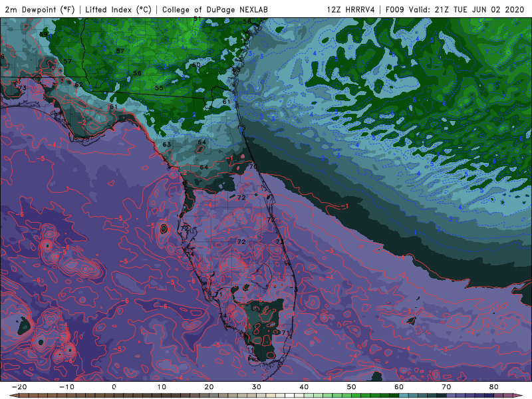Click the "20" color scale label
The width and height of the screenshot is (532, 399).
[209, 387]
